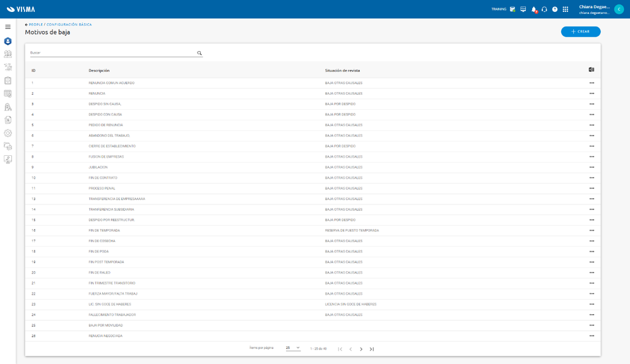This screenshot has width=630, height=364.
Task: Jump to the last page
Action: 372,349
